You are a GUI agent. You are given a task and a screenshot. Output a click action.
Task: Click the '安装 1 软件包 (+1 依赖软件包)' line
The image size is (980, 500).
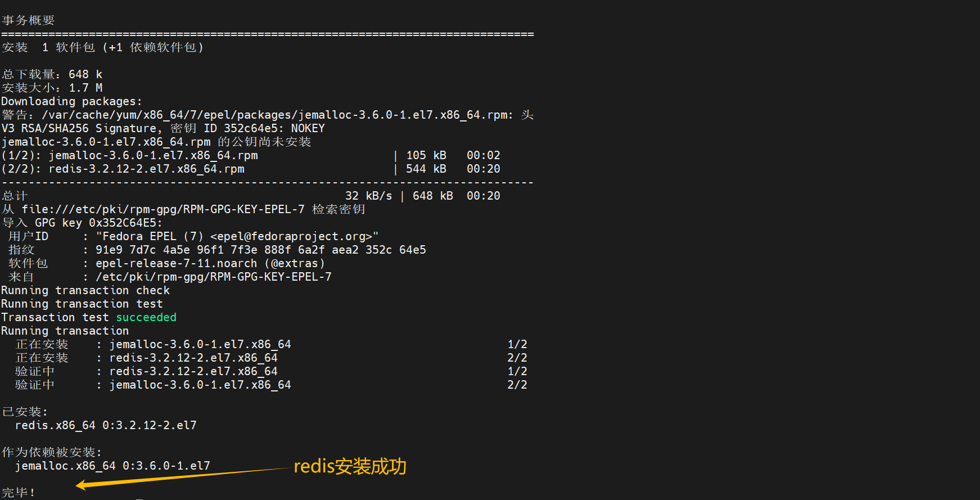coord(102,47)
